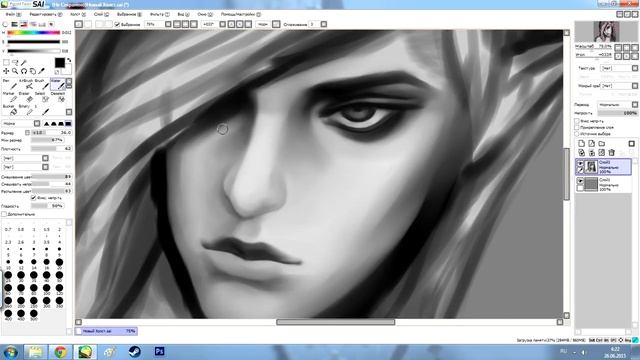Viewport: 640px width, 360px height.
Task: Choose the magic wand tool
Action: pos(24,62)
